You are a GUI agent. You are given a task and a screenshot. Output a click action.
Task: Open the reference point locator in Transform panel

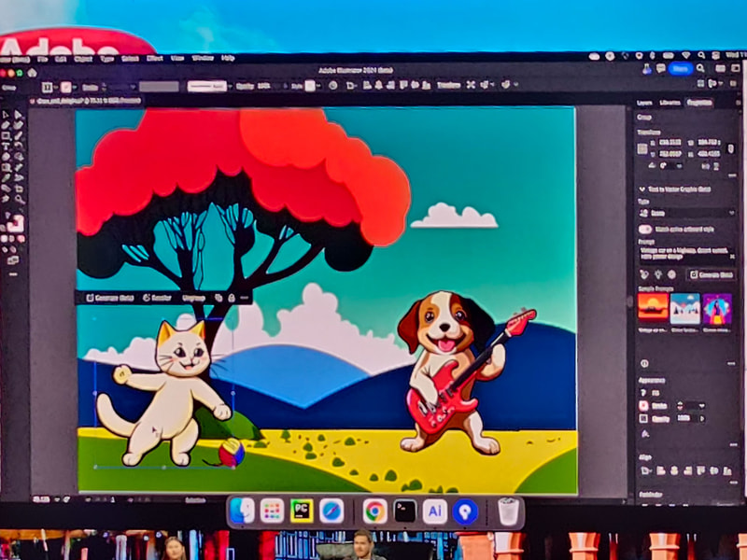[641, 147]
